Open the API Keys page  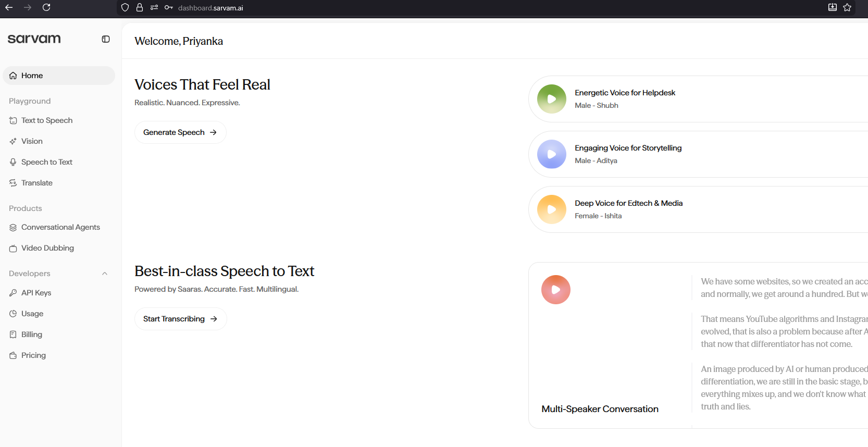36,293
